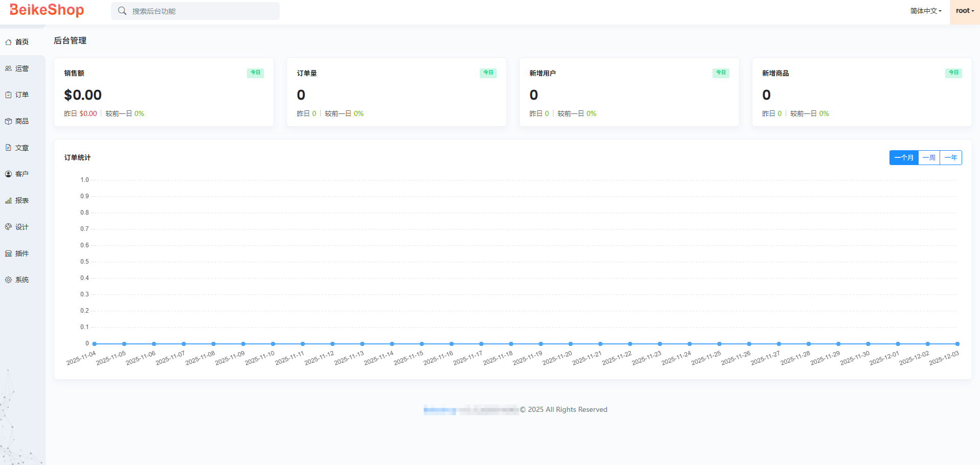Click the 订单 orders clipboard icon
This screenshot has height=465, width=980.
[x=8, y=95]
